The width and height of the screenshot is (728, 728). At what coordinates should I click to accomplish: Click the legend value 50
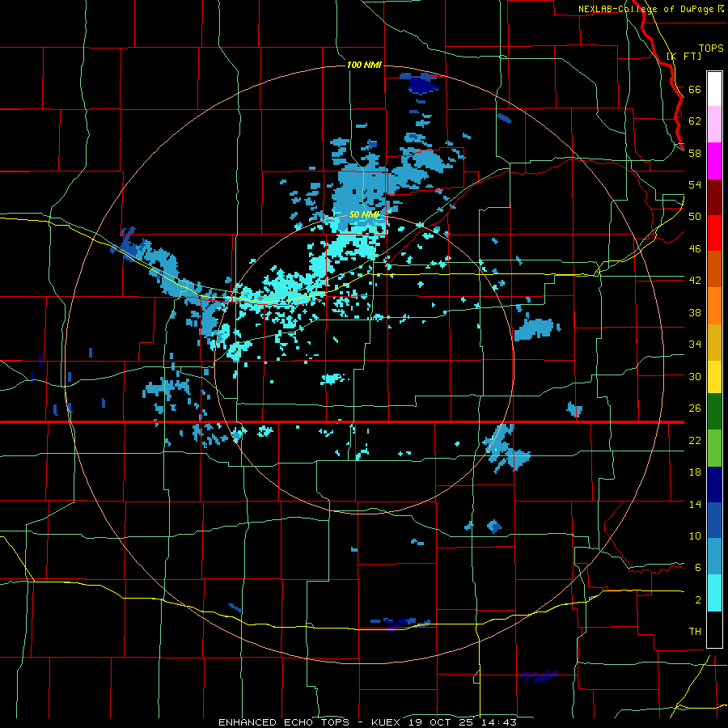click(x=695, y=216)
